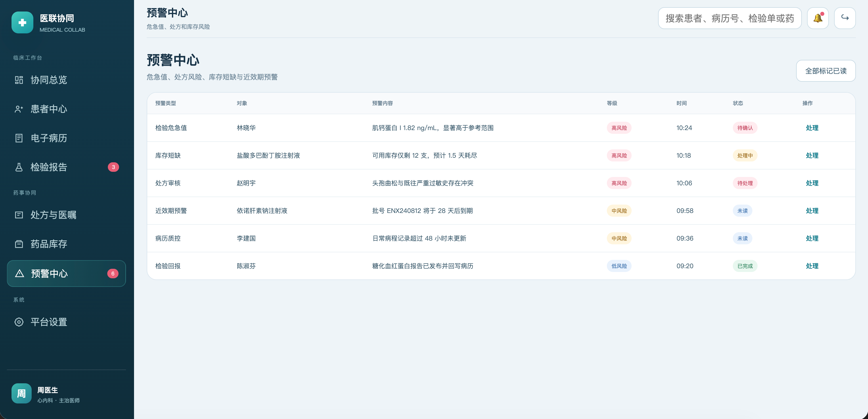Click 检验危急值 alert type cell
The width and height of the screenshot is (868, 419).
(x=171, y=128)
